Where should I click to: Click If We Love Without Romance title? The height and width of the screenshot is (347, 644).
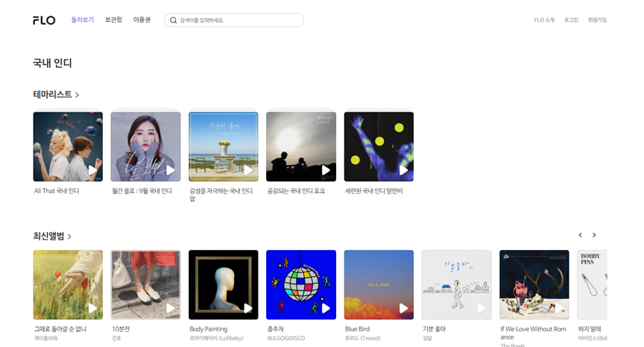pos(533,333)
